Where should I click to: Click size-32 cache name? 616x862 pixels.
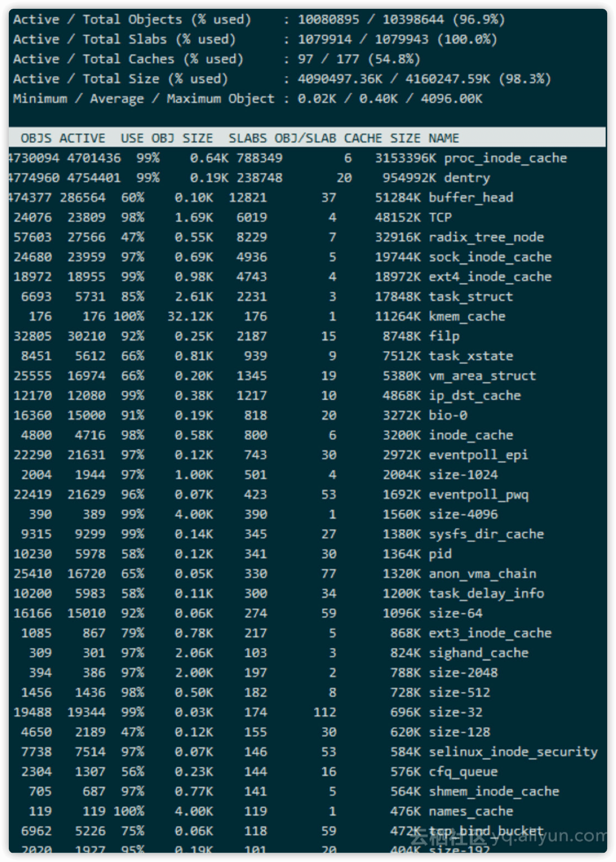[x=456, y=713]
